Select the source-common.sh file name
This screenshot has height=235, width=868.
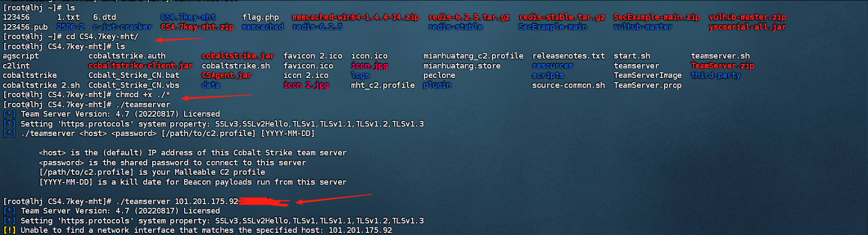tap(568, 85)
